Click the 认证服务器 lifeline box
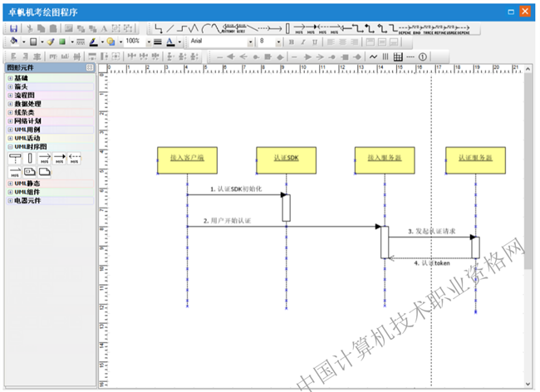540x392 pixels. (474, 159)
